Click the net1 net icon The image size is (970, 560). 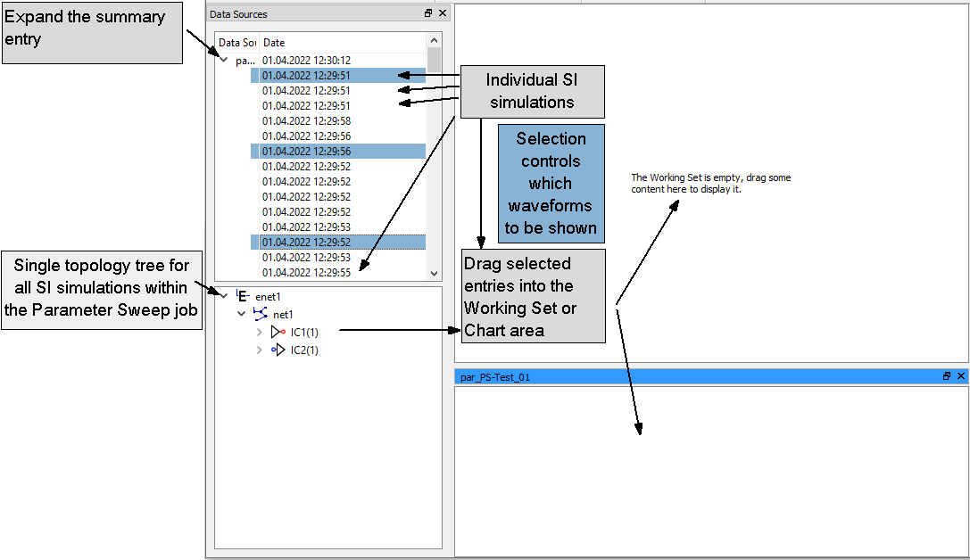(260, 314)
